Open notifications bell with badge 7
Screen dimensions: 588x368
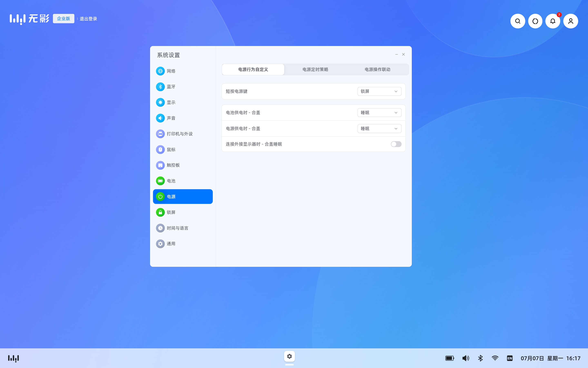tap(553, 21)
